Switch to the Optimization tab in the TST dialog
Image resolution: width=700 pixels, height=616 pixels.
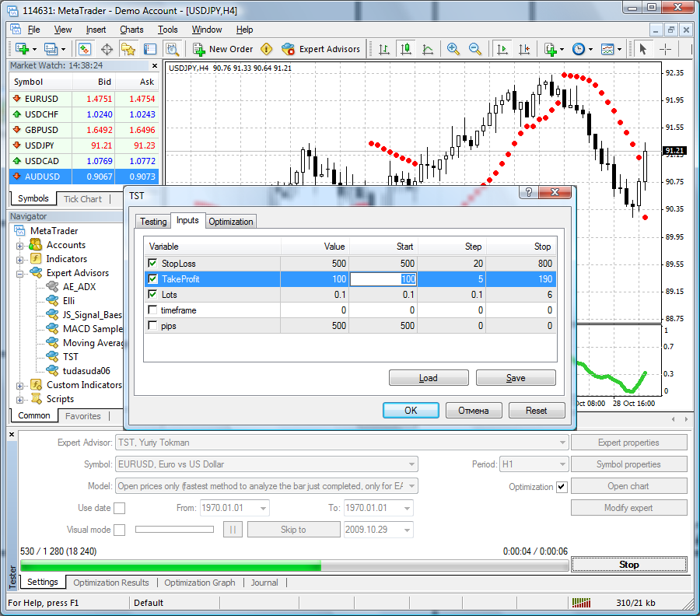coord(231,222)
